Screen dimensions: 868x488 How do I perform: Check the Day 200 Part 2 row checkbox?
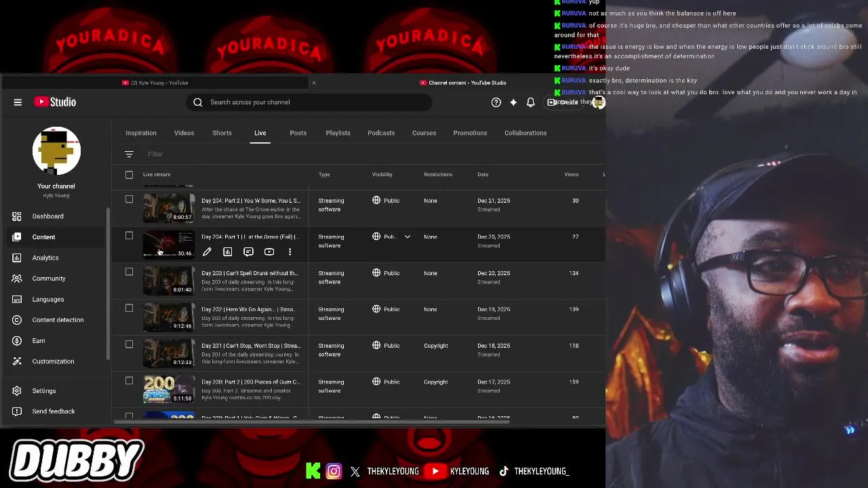point(129,381)
